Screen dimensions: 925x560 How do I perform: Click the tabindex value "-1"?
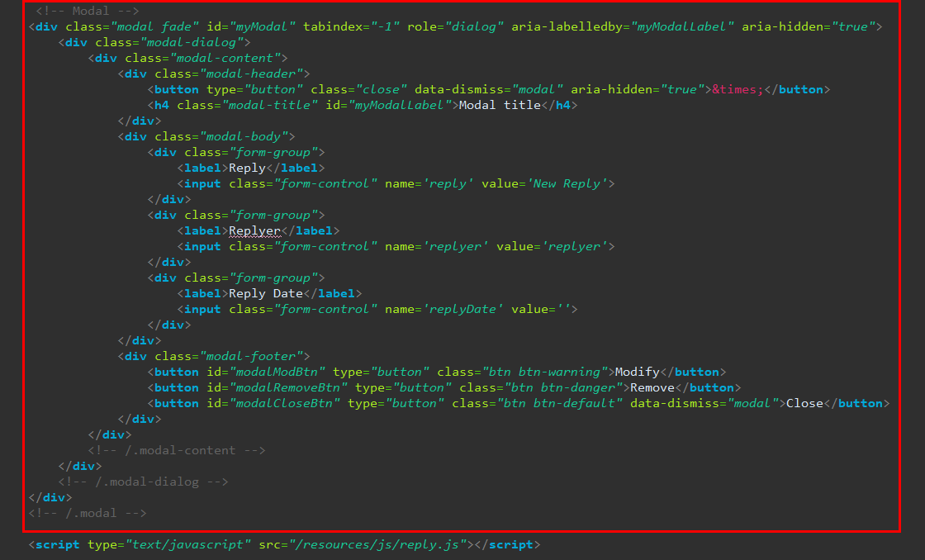(386, 26)
